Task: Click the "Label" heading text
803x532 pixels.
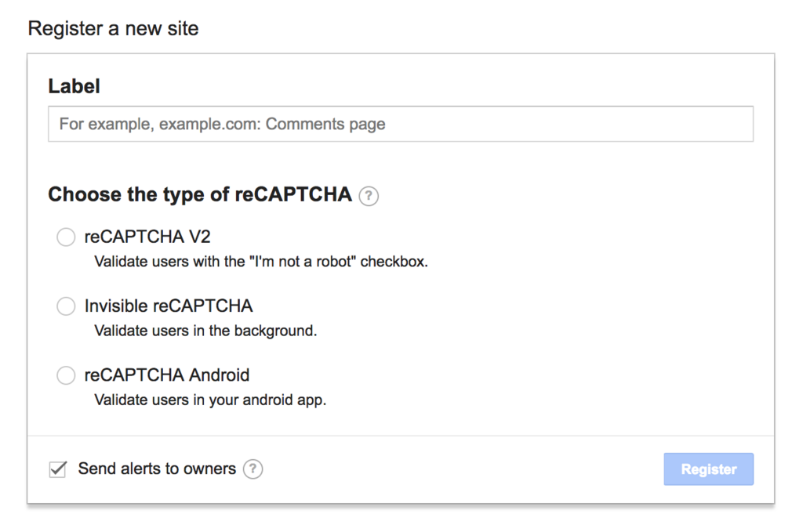Action: click(x=74, y=86)
